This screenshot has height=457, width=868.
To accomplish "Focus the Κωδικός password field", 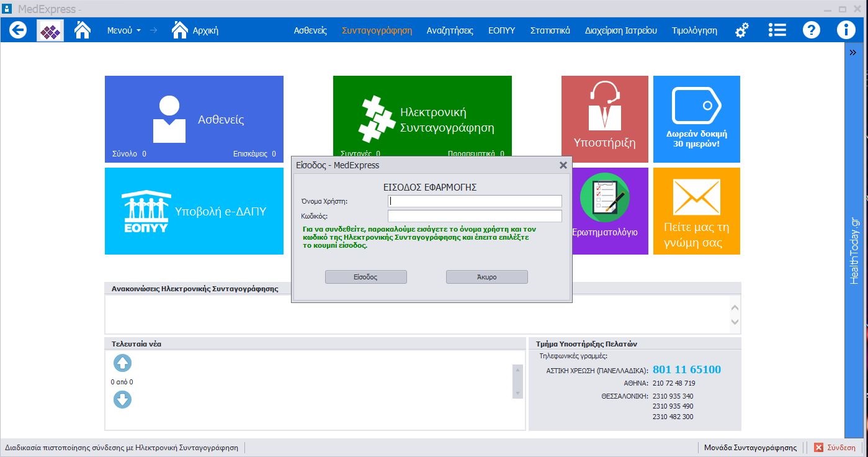I will click(x=475, y=216).
